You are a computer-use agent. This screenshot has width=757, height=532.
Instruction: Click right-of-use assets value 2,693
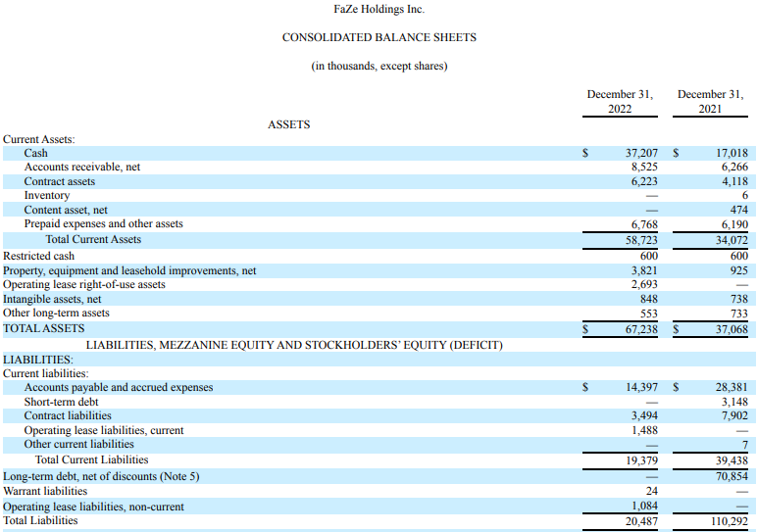(644, 285)
